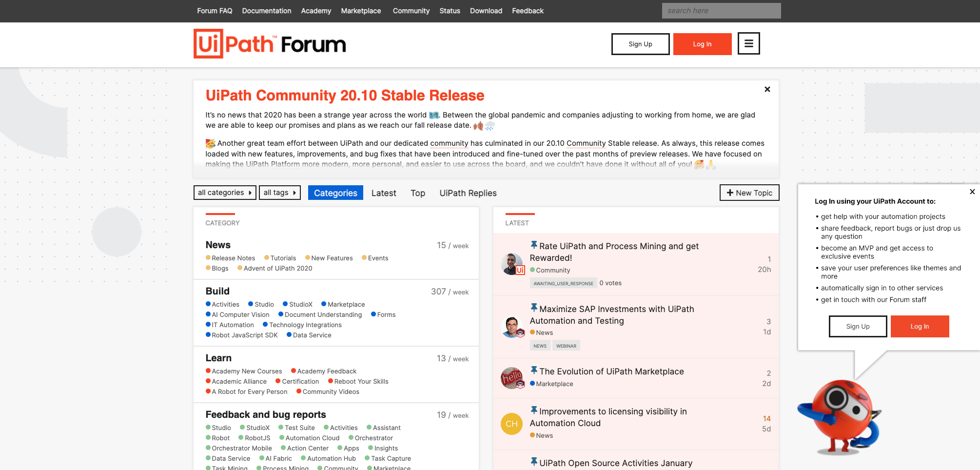Open 'Rate UiPath and Process Mining' topic
The image size is (980, 470).
pyautogui.click(x=614, y=252)
